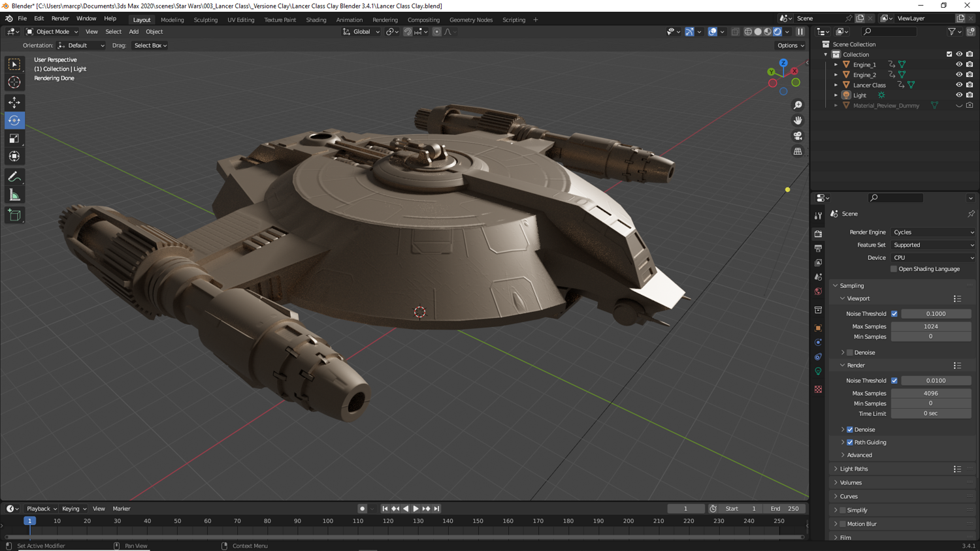Click Viewport Max Samples field

pyautogui.click(x=931, y=326)
